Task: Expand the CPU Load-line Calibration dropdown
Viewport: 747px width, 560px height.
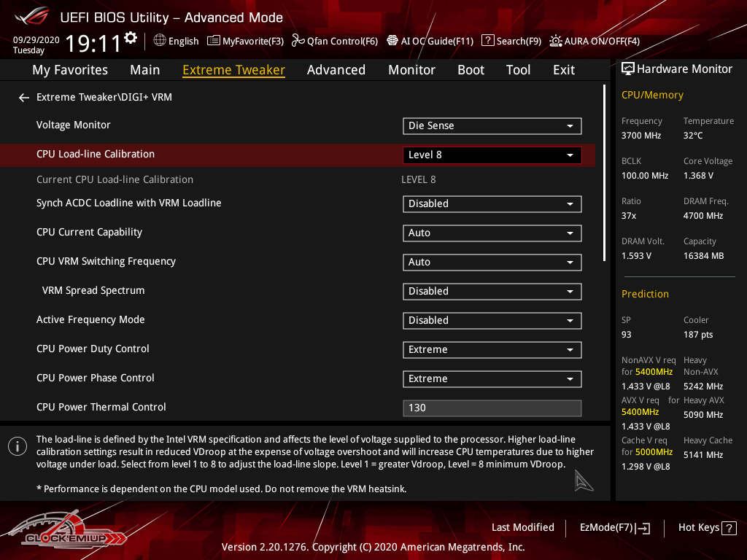Action: pyautogui.click(x=492, y=155)
